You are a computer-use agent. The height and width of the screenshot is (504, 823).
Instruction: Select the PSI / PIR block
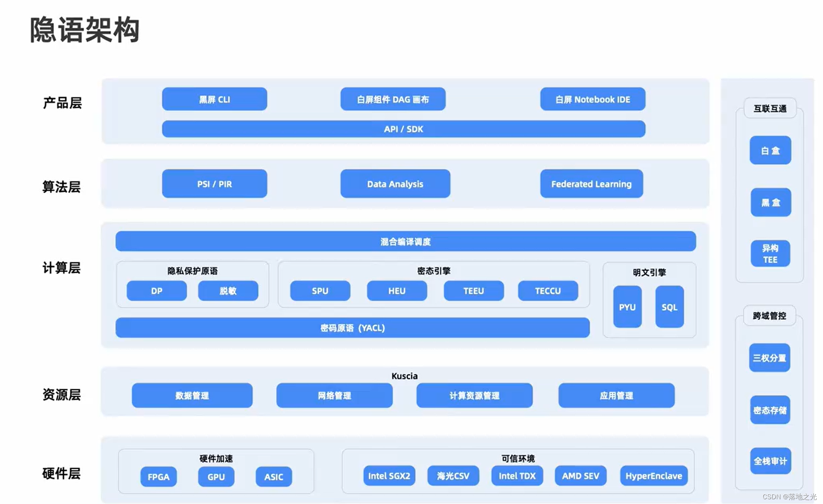(x=214, y=184)
